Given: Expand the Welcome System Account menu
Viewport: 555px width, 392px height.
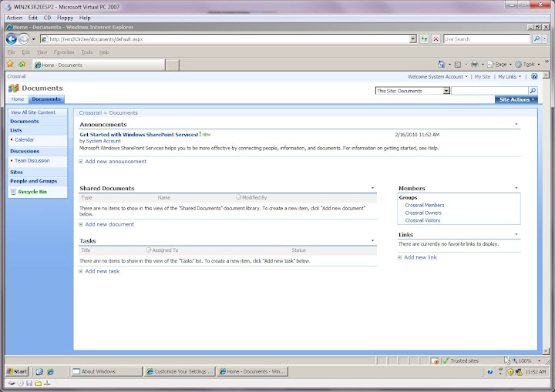Looking at the screenshot, I should click(x=438, y=76).
